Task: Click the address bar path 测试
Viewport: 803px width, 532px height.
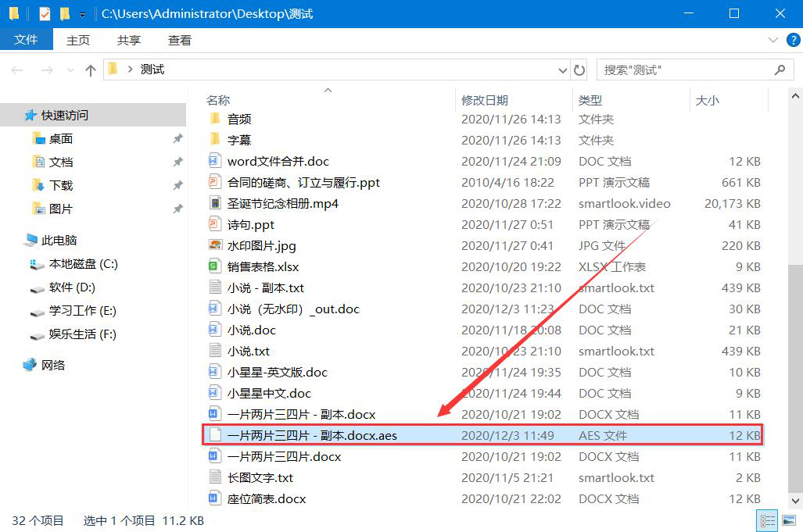Action: click(x=152, y=70)
